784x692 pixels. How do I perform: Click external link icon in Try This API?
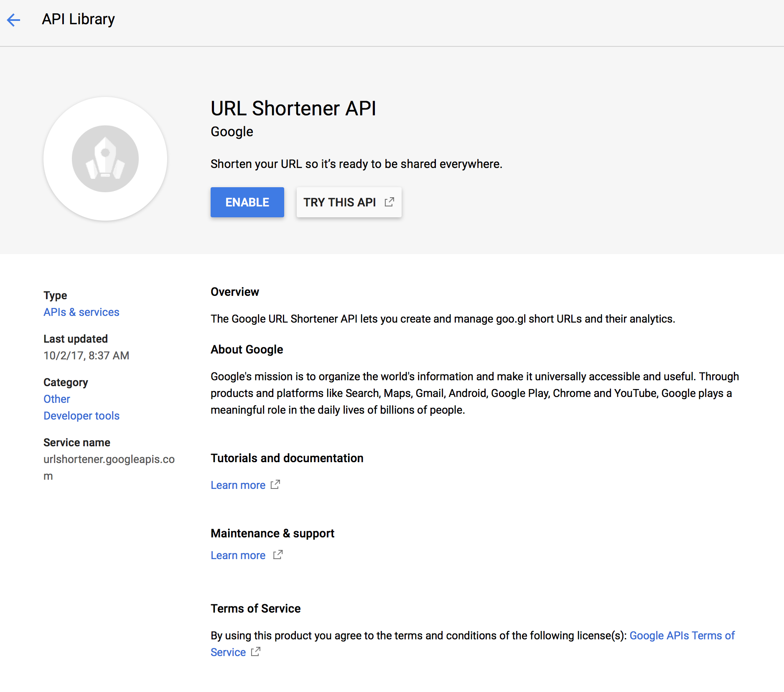coord(389,202)
